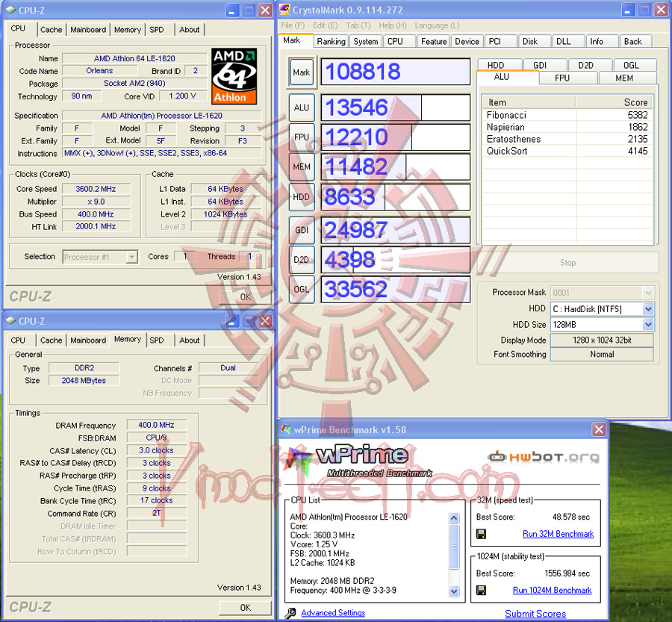
Task: Click the Mark benchmark button
Action: click(x=302, y=72)
